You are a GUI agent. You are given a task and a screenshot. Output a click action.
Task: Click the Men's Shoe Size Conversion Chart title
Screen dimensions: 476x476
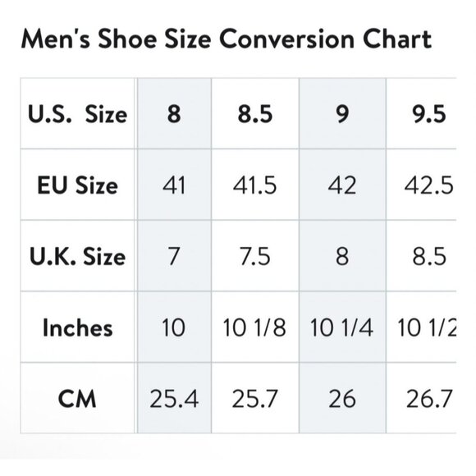pyautogui.click(x=227, y=39)
